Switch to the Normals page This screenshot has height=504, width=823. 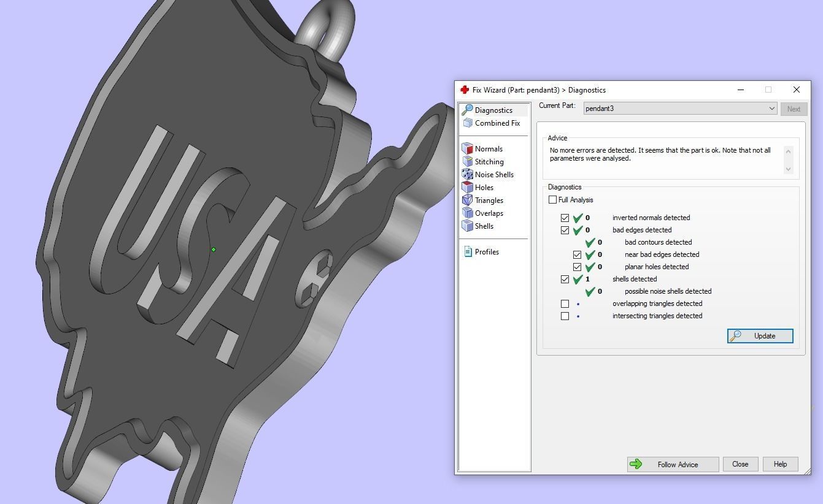click(489, 149)
